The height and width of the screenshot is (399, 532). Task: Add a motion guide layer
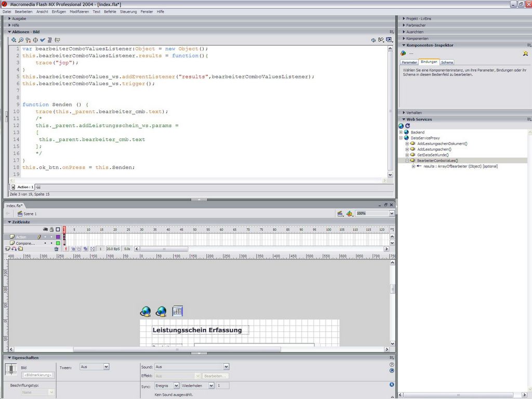(14, 249)
